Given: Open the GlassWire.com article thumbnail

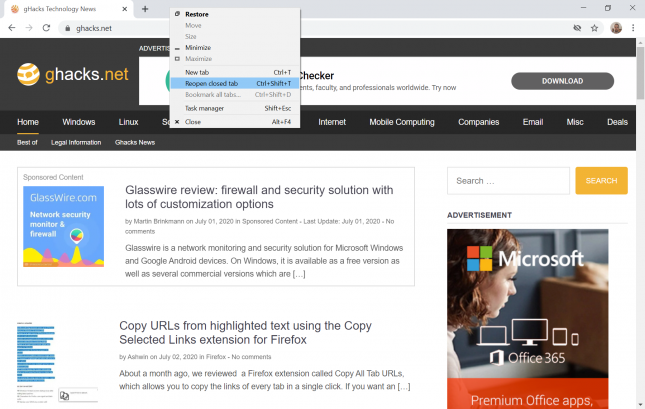Looking at the screenshot, I should click(x=63, y=227).
